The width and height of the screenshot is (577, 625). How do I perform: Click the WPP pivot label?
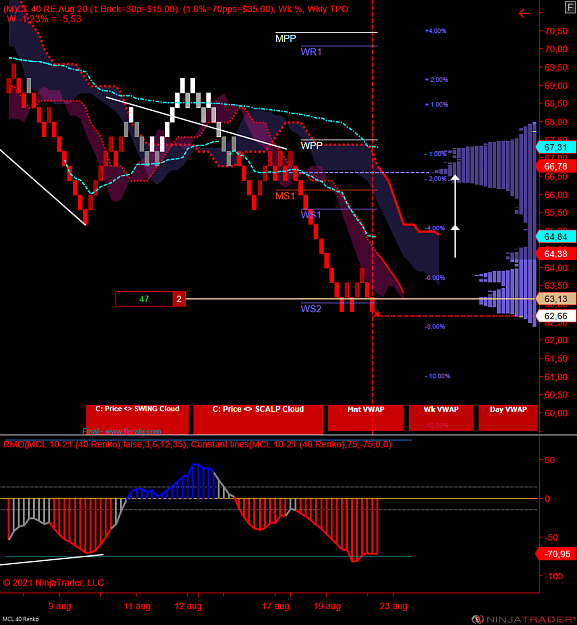311,145
